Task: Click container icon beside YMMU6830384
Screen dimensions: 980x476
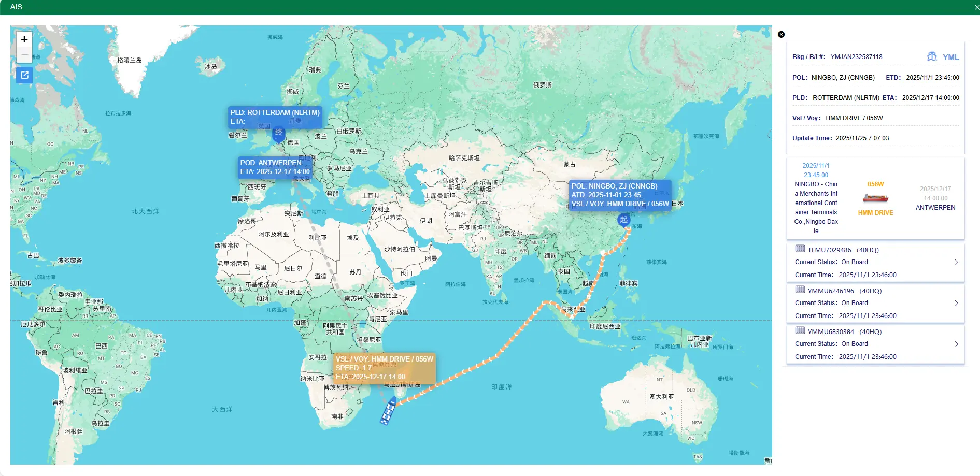Action: pos(800,330)
